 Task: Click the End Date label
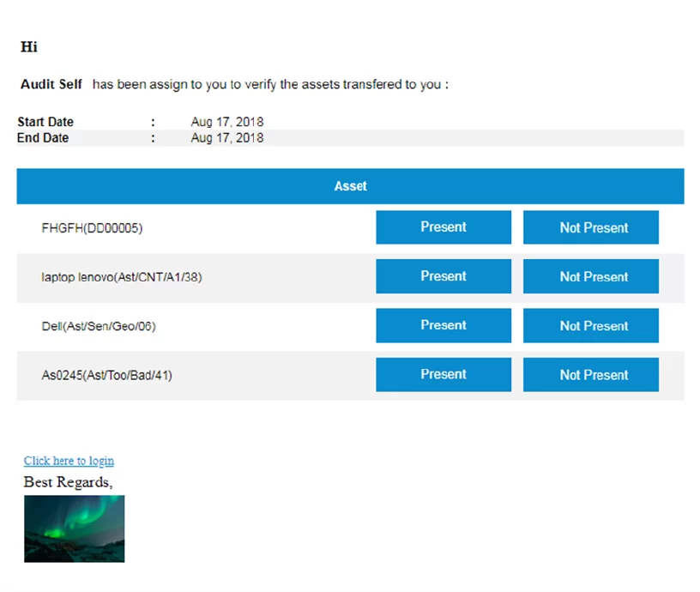tap(43, 138)
